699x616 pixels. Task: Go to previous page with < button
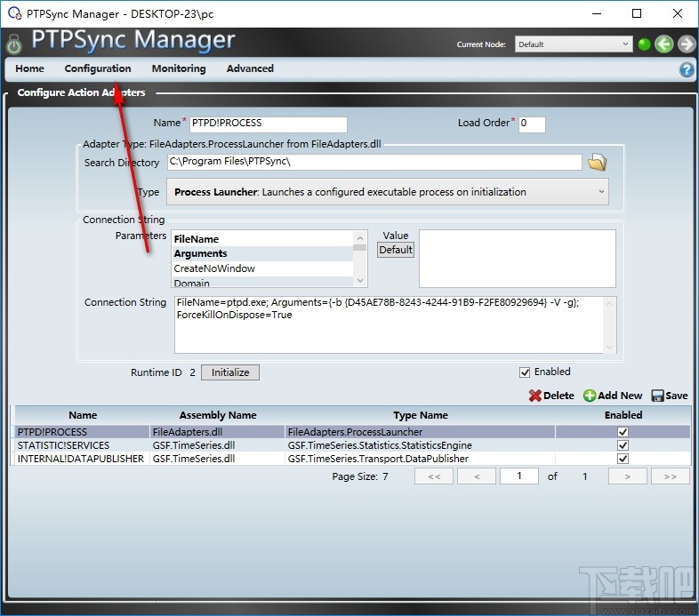pyautogui.click(x=477, y=476)
